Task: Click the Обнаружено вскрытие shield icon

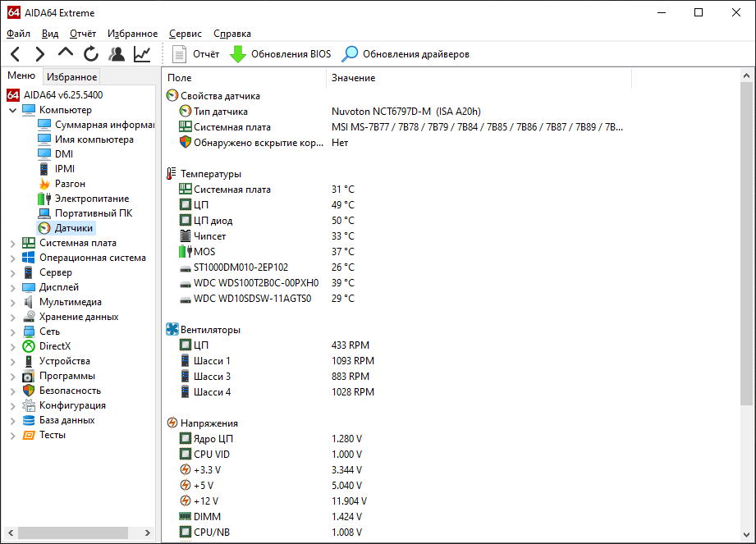Action: coord(186,142)
